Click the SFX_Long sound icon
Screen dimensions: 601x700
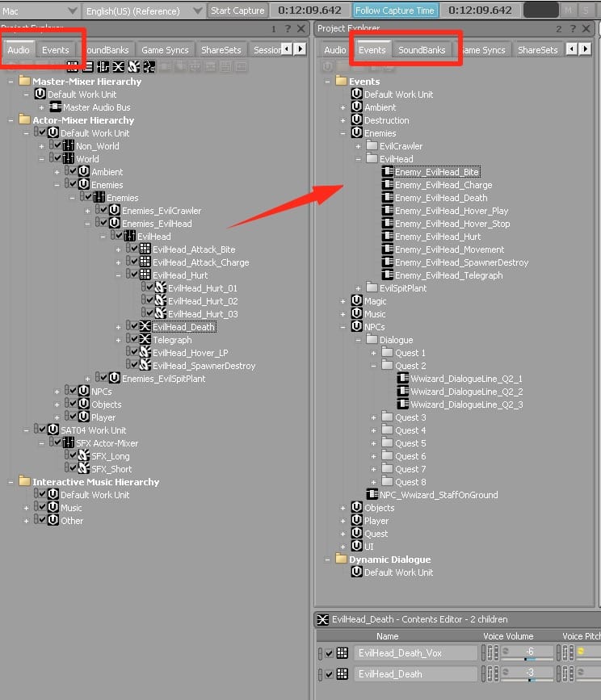tap(83, 456)
